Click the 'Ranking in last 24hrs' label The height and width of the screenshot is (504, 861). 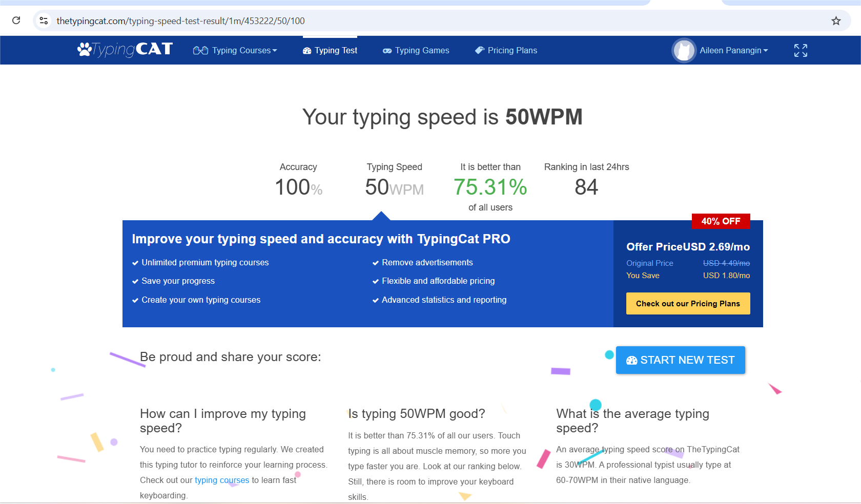(586, 167)
